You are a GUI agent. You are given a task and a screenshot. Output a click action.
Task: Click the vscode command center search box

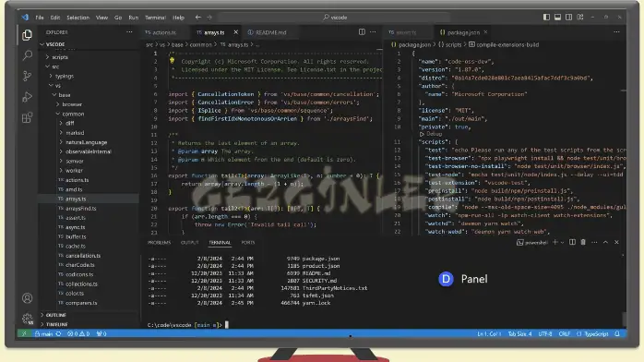(335, 18)
